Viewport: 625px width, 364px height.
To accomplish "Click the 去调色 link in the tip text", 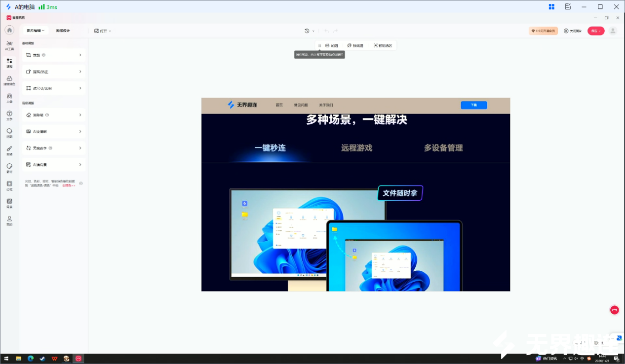I will point(69,185).
